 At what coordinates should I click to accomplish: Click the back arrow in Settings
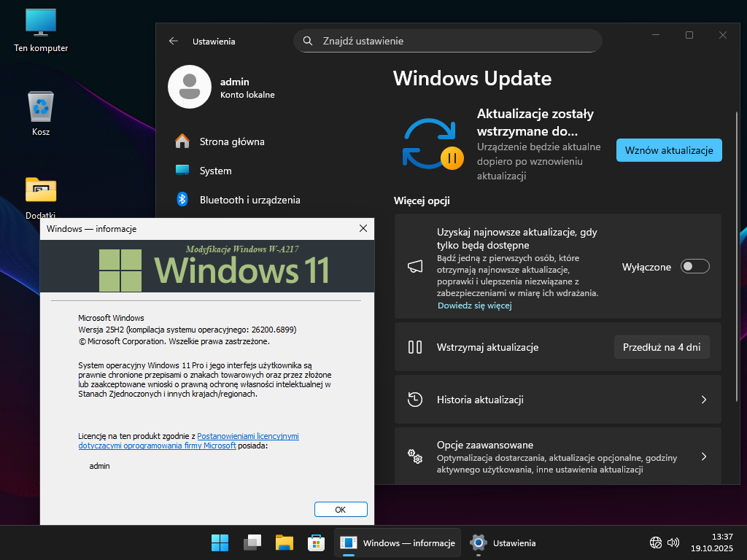tap(174, 42)
